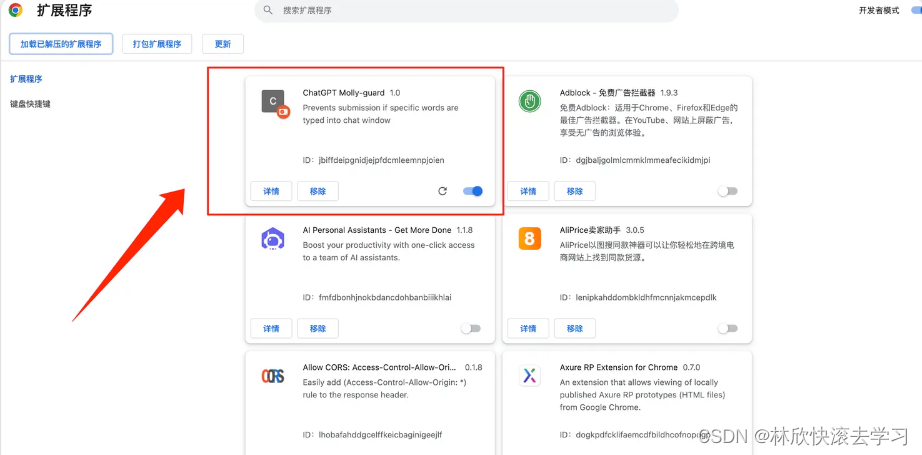Disable the ChatGPT Molly-guard extension toggle
Viewport: 922px width, 455px height.
(473, 191)
